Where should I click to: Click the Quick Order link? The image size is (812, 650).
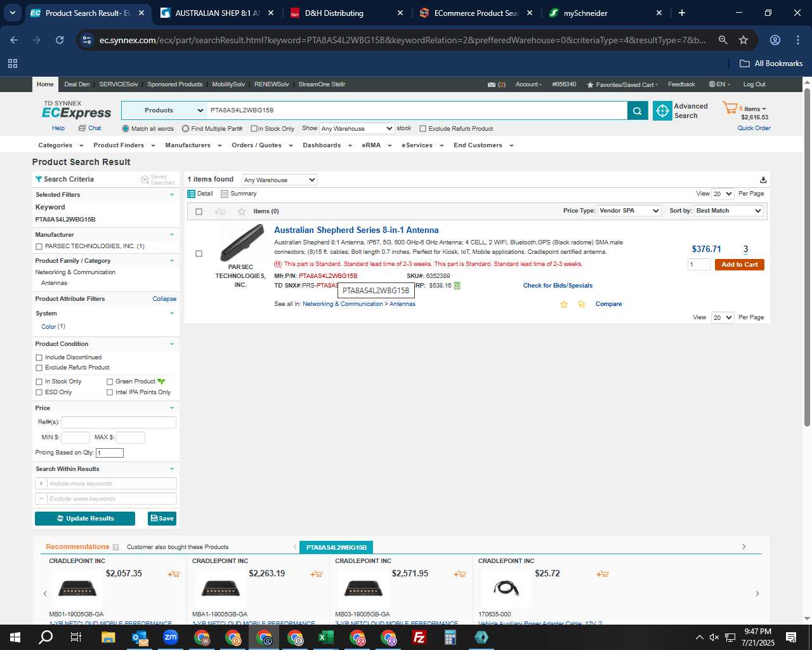[754, 128]
